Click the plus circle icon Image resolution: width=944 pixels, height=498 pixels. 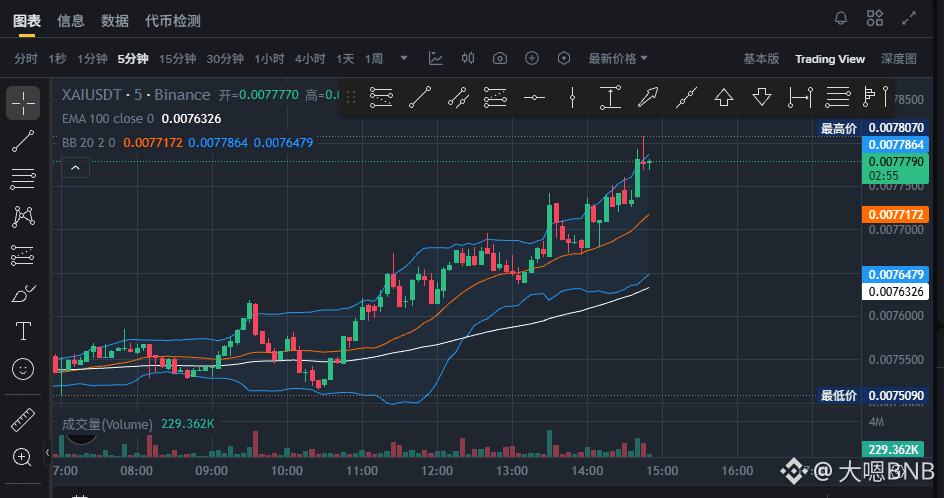[x=532, y=58]
